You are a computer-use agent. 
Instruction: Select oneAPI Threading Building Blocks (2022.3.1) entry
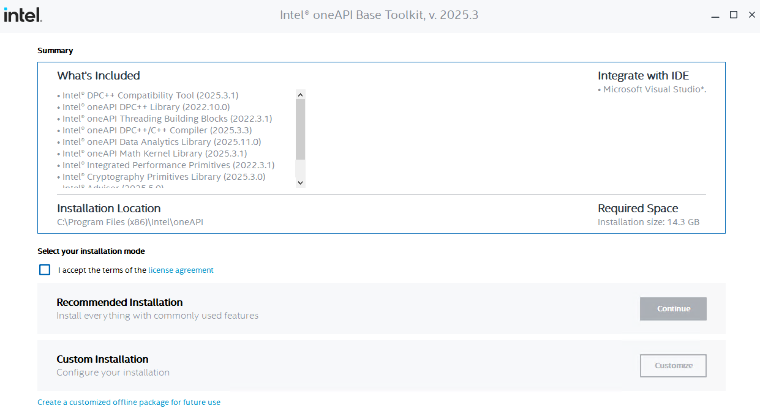coord(165,119)
